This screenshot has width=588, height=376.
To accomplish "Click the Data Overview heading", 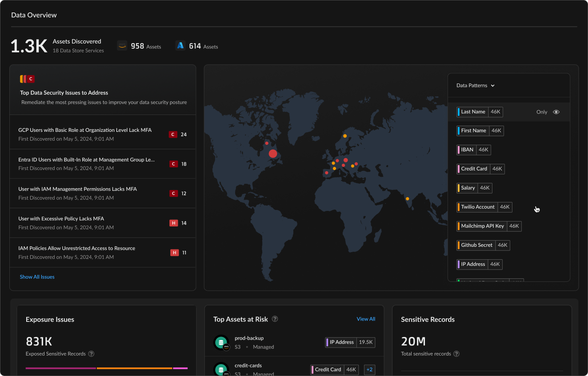I will coord(34,15).
